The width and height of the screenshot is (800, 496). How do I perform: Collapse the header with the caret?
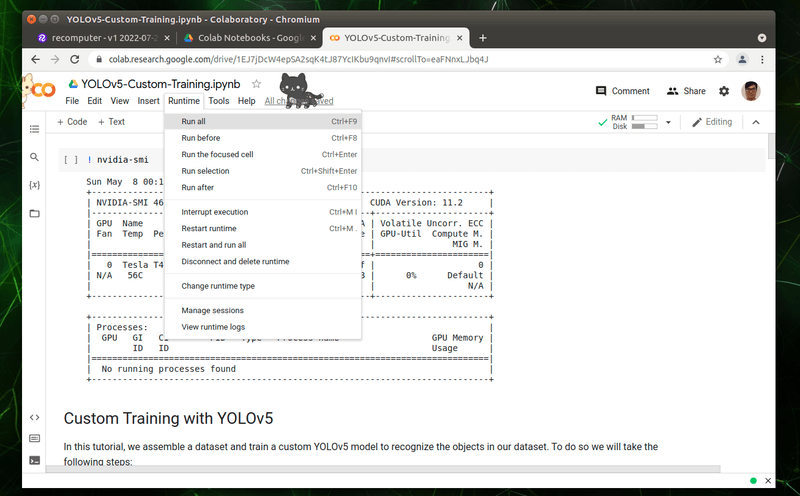point(756,122)
